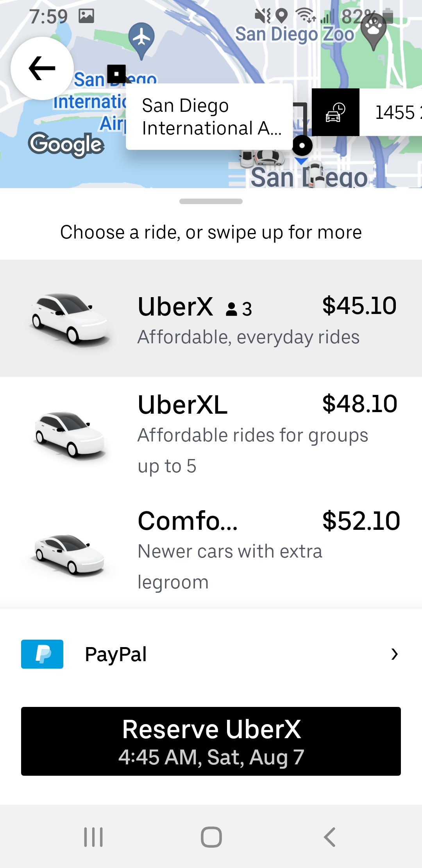Tap the UberX car image
The image size is (422, 868).
coord(70,319)
